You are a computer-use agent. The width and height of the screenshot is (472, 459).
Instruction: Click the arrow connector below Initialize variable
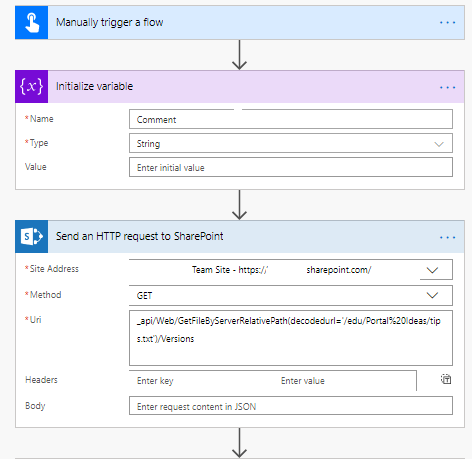click(239, 205)
